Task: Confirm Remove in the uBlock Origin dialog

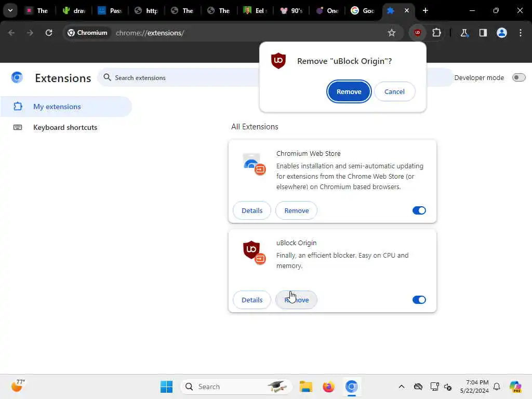Action: [x=349, y=91]
